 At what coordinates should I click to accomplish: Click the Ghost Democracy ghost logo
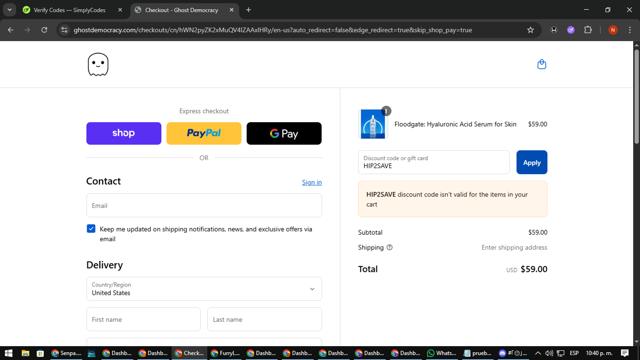(98, 64)
